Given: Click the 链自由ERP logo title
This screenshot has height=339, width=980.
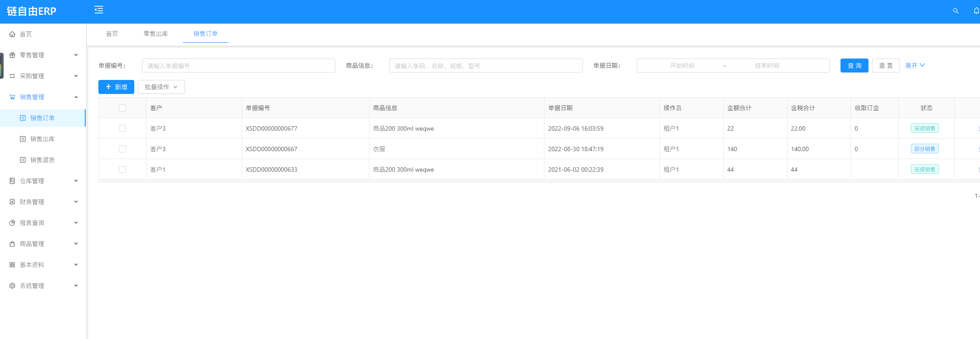Looking at the screenshot, I should tap(31, 11).
